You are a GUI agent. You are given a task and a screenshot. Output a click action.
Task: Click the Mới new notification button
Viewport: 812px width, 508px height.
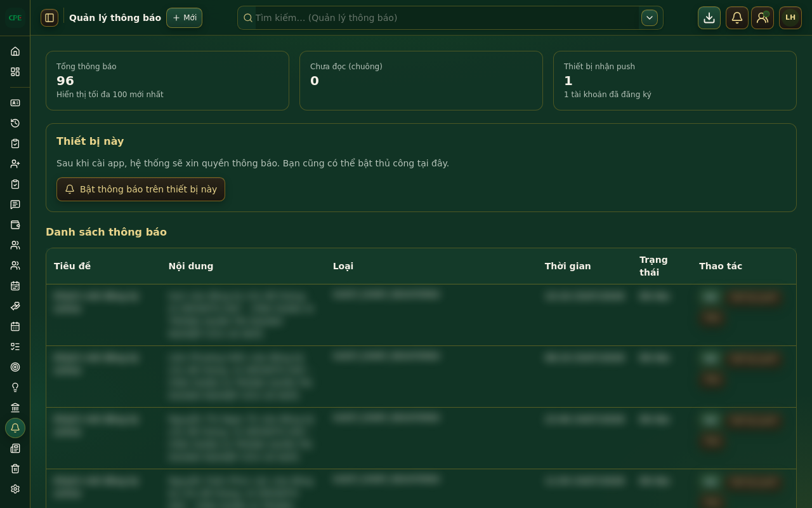tap(184, 18)
